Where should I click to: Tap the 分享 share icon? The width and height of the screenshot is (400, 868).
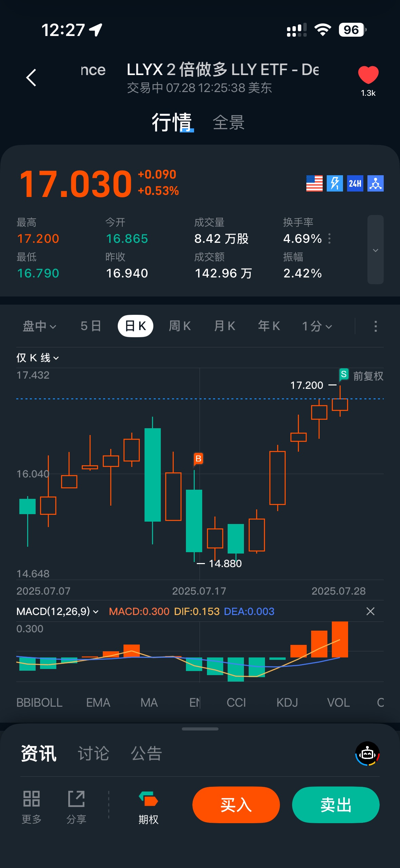pos(76,808)
